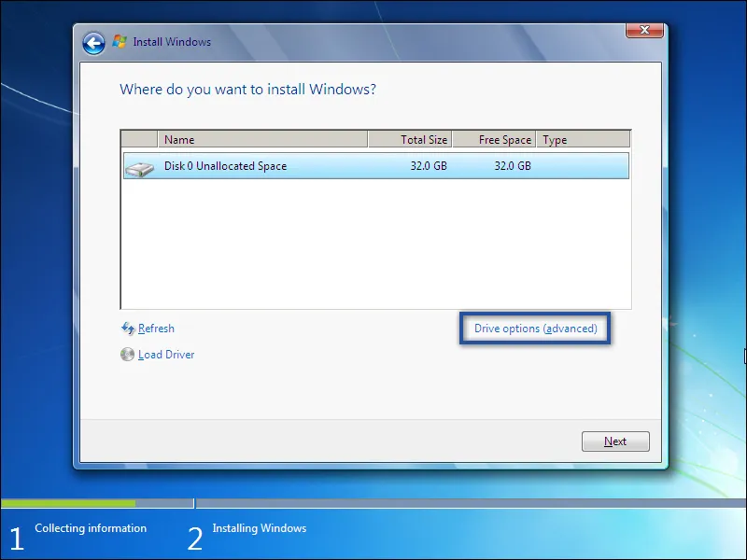Click the blue Refresh arrows icon
This screenshot has height=560, width=747.
127,329
